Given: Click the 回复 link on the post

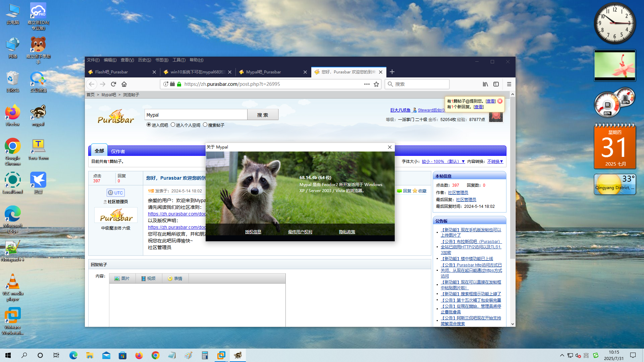Looking at the screenshot, I should (404, 191).
